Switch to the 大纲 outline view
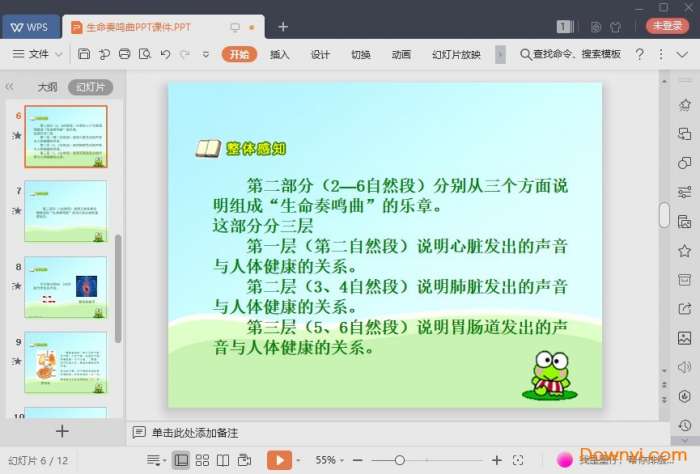 (47, 87)
